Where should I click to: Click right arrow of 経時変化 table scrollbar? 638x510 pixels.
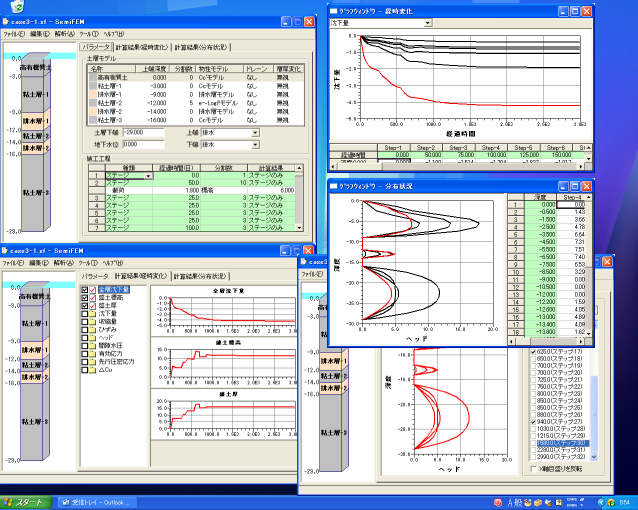coord(581,166)
